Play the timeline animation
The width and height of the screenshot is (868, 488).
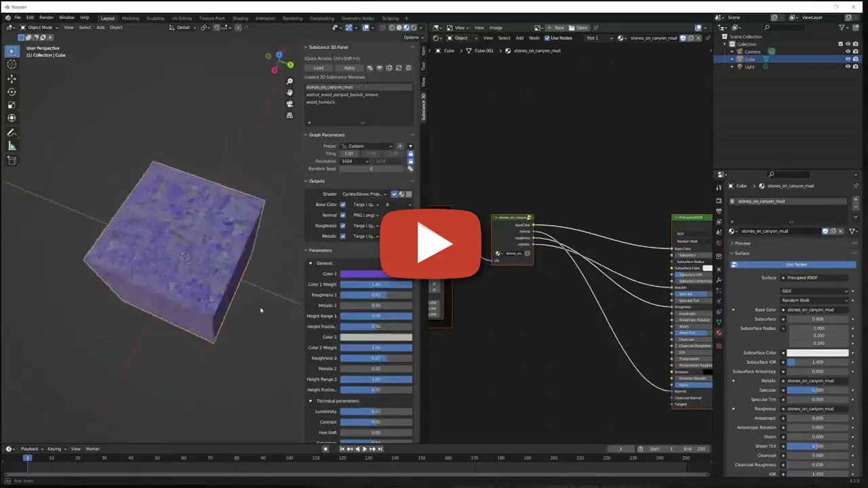365,449
